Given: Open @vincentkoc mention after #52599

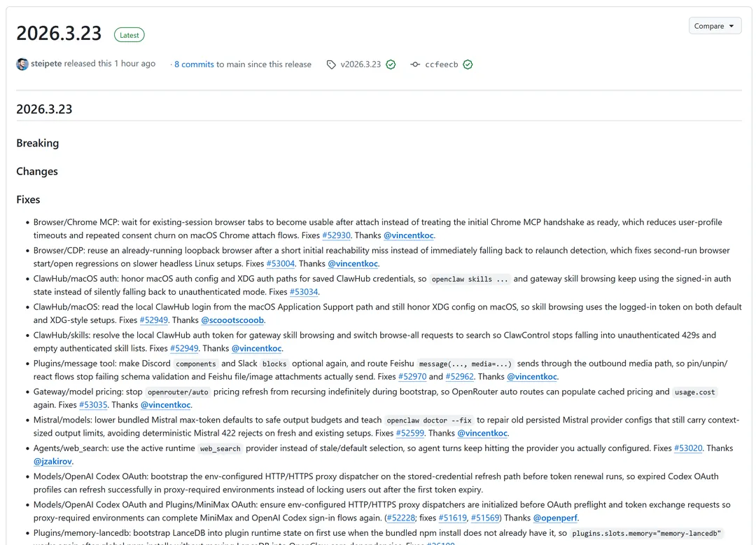Looking at the screenshot, I should [482, 433].
